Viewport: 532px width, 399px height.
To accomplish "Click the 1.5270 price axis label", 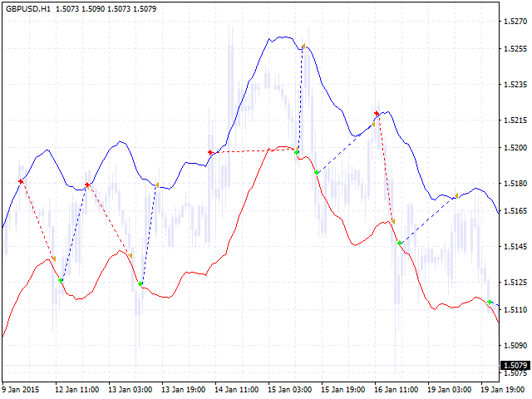I will [x=515, y=22].
